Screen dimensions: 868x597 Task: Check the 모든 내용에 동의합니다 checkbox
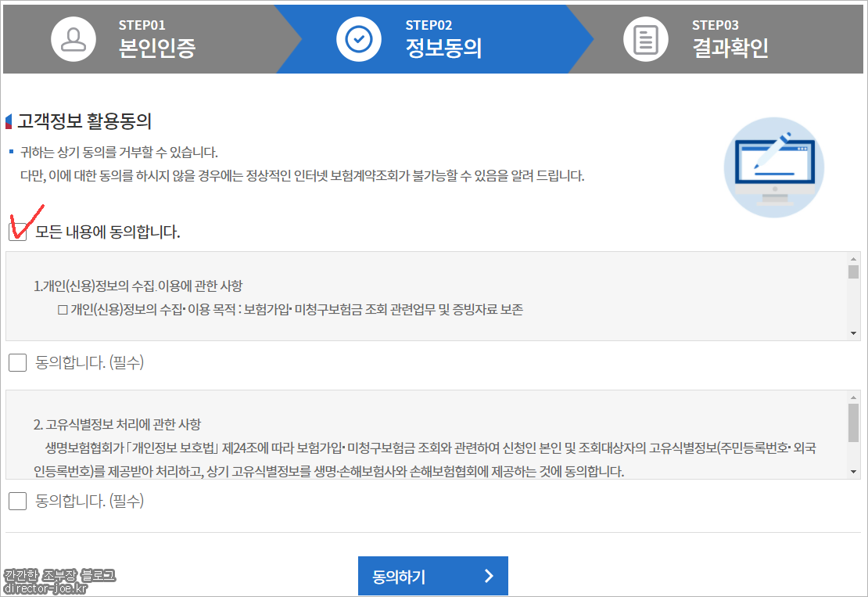pyautogui.click(x=16, y=230)
